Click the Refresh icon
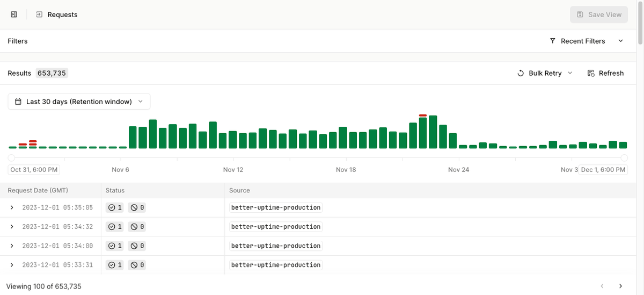 pos(591,73)
